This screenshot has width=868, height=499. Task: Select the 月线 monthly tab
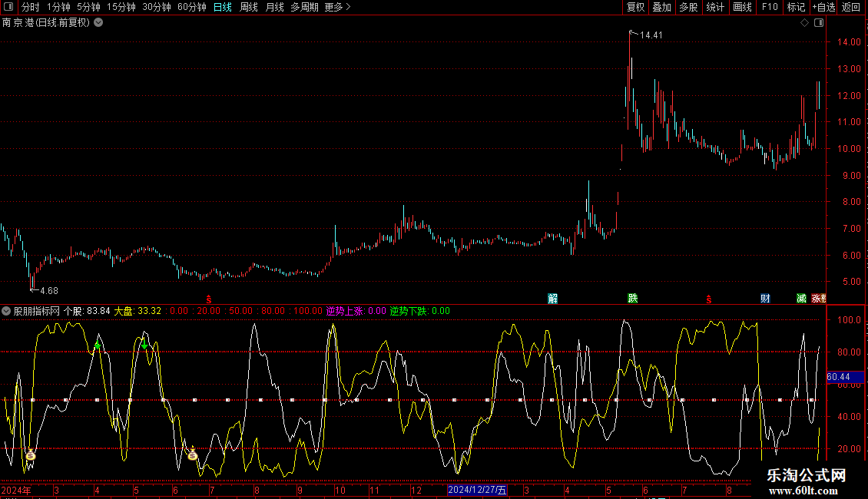point(274,7)
